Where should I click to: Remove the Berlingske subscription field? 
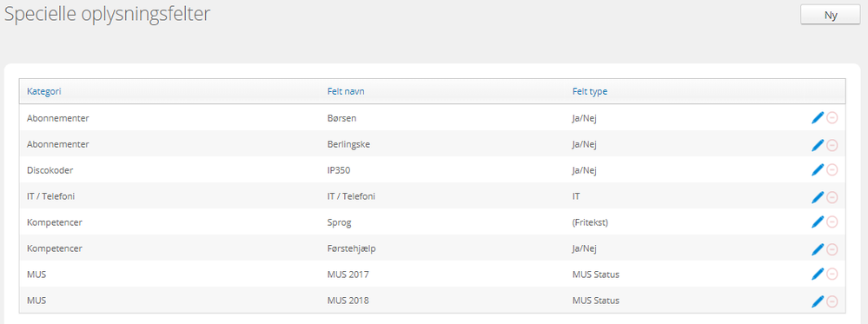coord(832,145)
